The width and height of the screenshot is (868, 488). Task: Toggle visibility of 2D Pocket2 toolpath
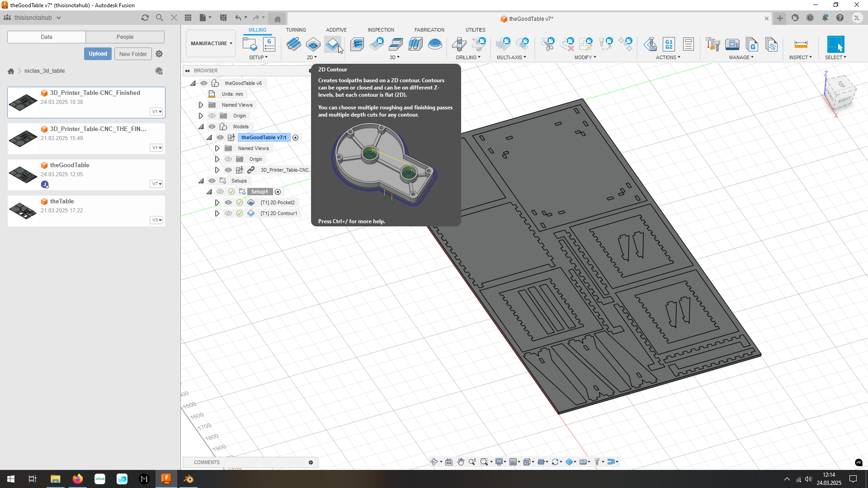coord(228,202)
